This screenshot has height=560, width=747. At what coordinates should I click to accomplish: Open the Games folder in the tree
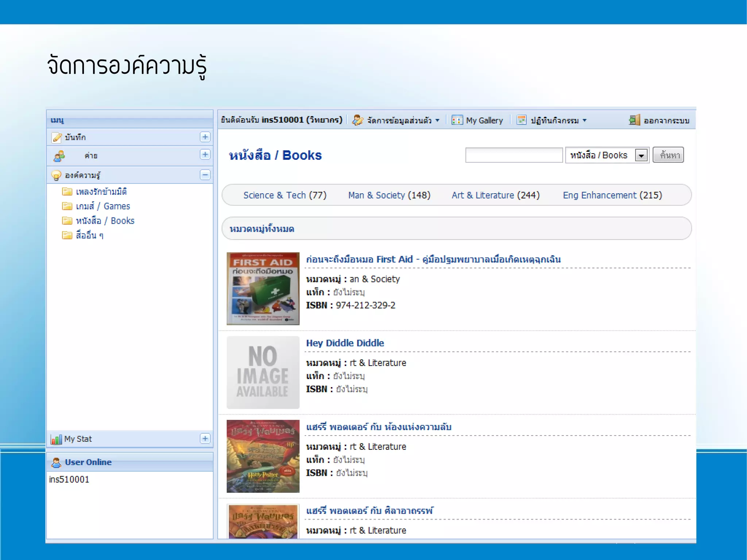(x=102, y=206)
